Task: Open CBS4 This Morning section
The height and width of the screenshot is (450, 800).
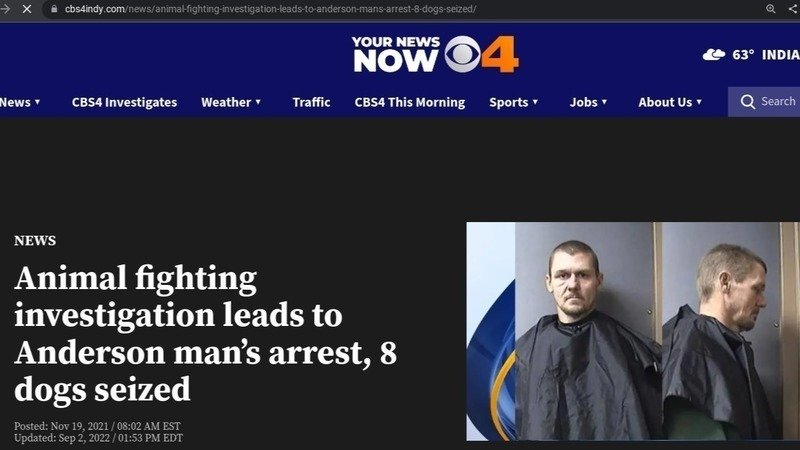Action: (410, 102)
